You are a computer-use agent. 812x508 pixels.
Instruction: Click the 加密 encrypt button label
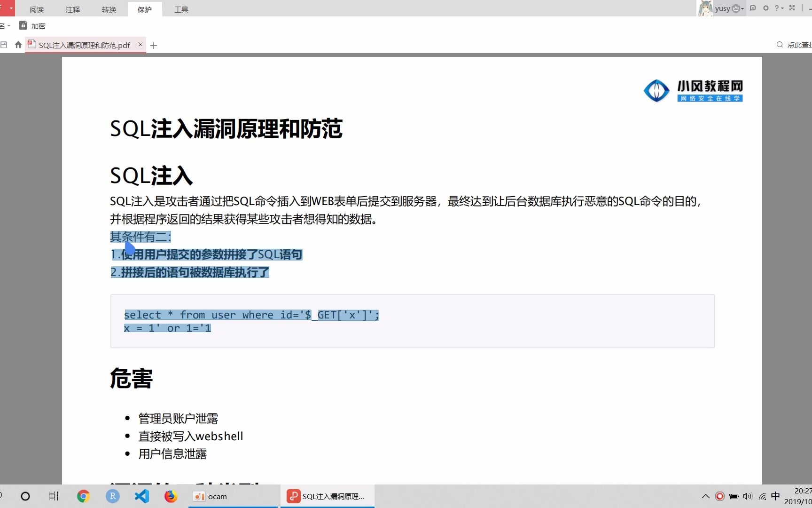[39, 26]
